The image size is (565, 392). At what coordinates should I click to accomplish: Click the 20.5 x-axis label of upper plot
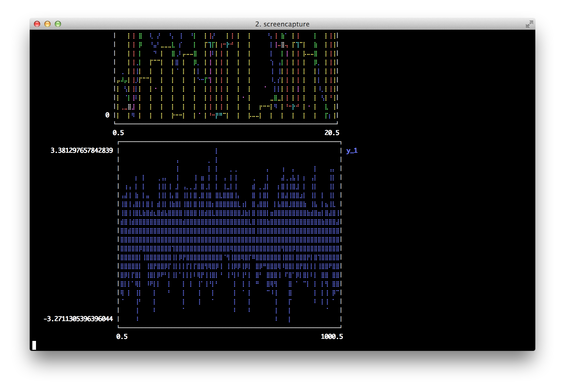332,133
